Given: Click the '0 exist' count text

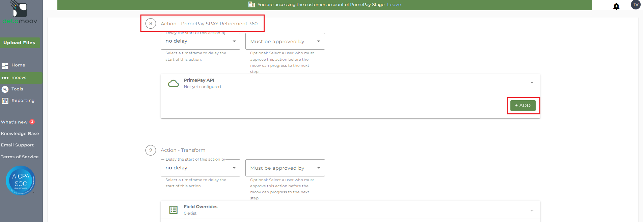Looking at the screenshot, I should pyautogui.click(x=190, y=213).
